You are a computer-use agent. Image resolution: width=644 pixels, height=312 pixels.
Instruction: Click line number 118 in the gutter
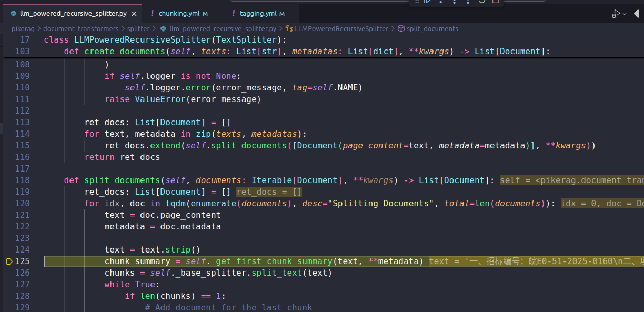[22, 180]
